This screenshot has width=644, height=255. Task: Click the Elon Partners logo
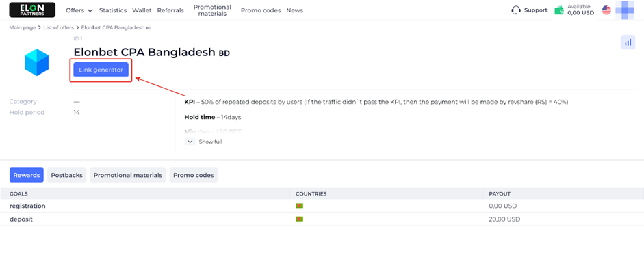point(32,10)
